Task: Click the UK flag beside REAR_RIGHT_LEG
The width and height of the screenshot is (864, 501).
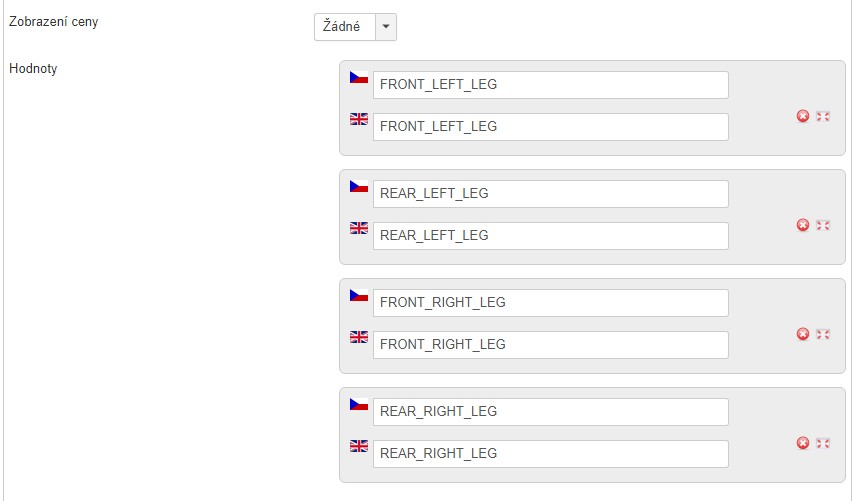Action: click(359, 446)
